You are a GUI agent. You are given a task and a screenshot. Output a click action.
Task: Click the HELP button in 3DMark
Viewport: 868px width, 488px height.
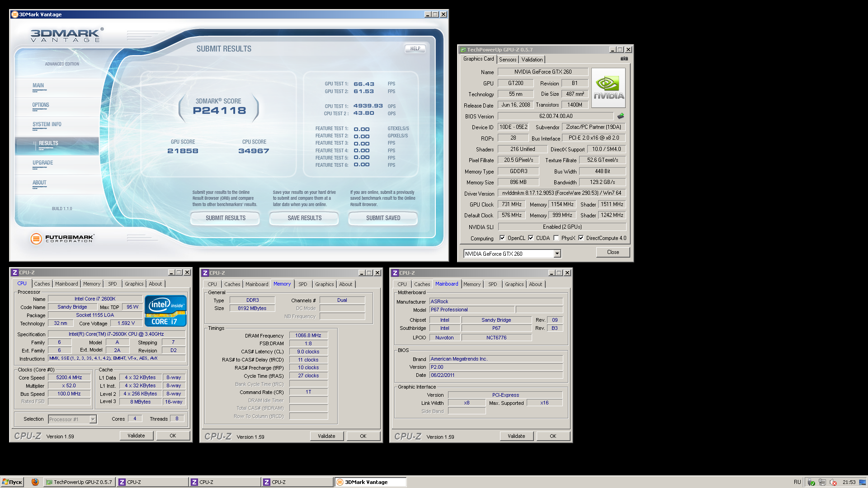click(x=415, y=49)
